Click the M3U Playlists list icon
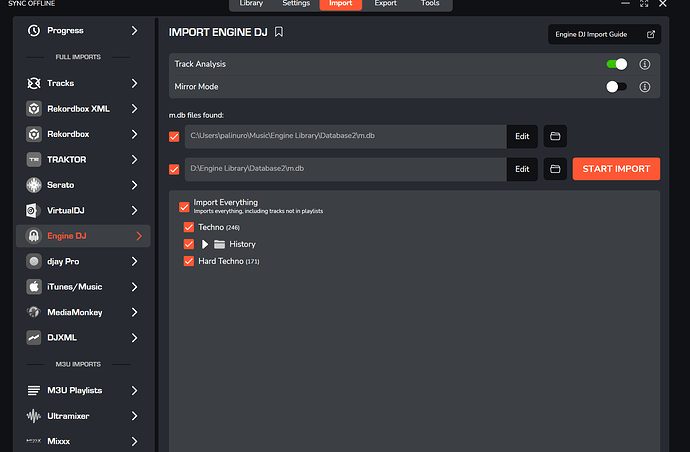The image size is (690, 452). [x=34, y=390]
